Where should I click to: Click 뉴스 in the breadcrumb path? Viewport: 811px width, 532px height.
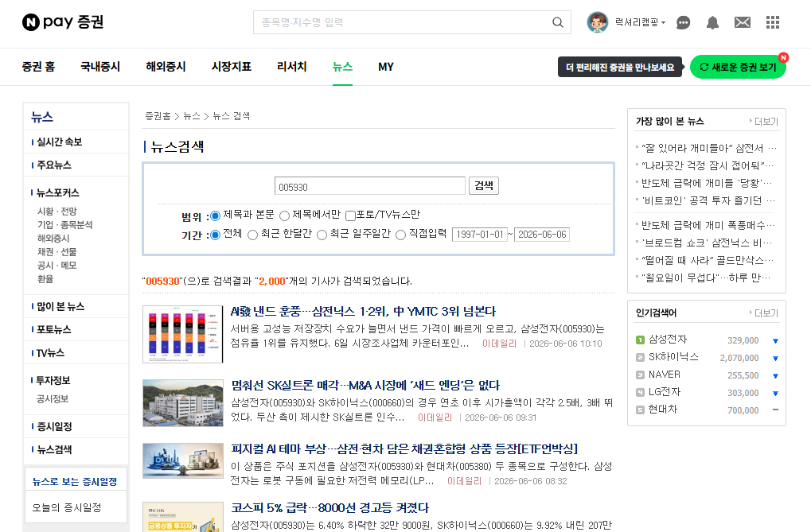coord(191,116)
